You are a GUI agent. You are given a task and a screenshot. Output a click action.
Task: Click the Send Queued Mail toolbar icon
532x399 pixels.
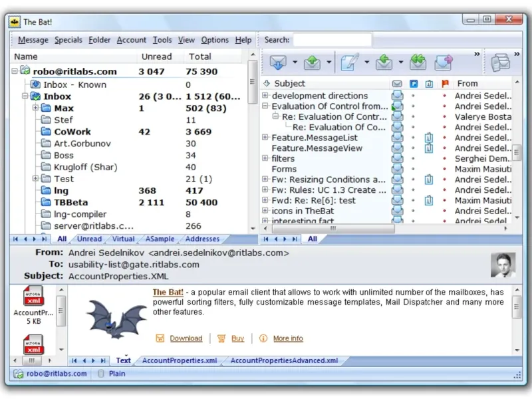(312, 63)
